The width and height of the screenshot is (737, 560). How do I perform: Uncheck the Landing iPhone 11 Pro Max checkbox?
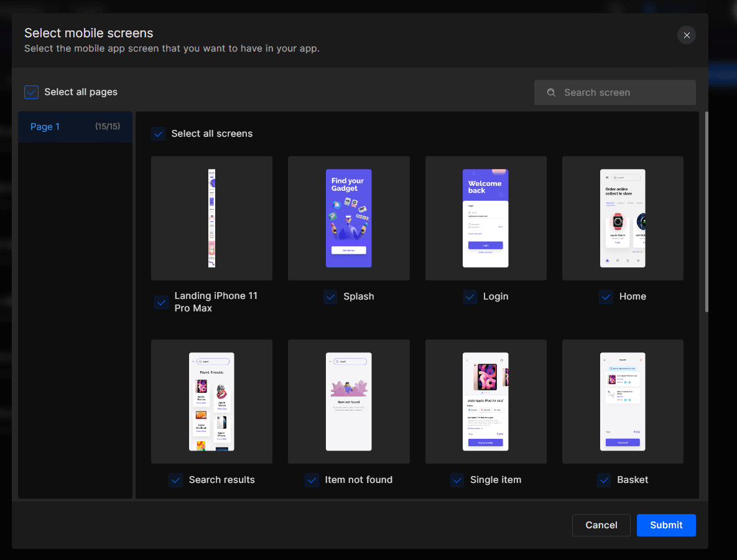pos(161,302)
